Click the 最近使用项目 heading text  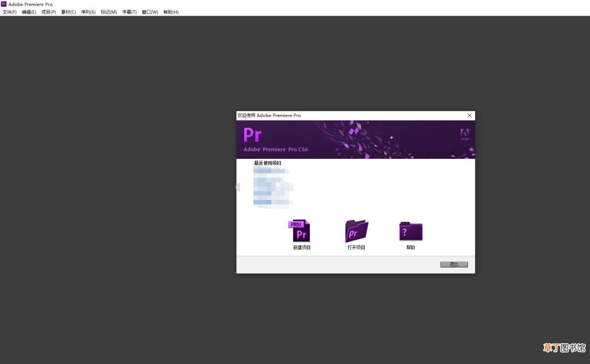coord(268,163)
